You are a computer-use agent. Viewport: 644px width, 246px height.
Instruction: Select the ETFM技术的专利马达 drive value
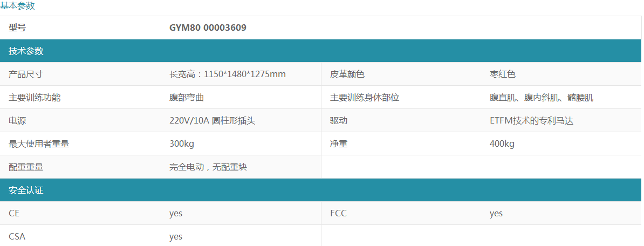click(x=531, y=121)
